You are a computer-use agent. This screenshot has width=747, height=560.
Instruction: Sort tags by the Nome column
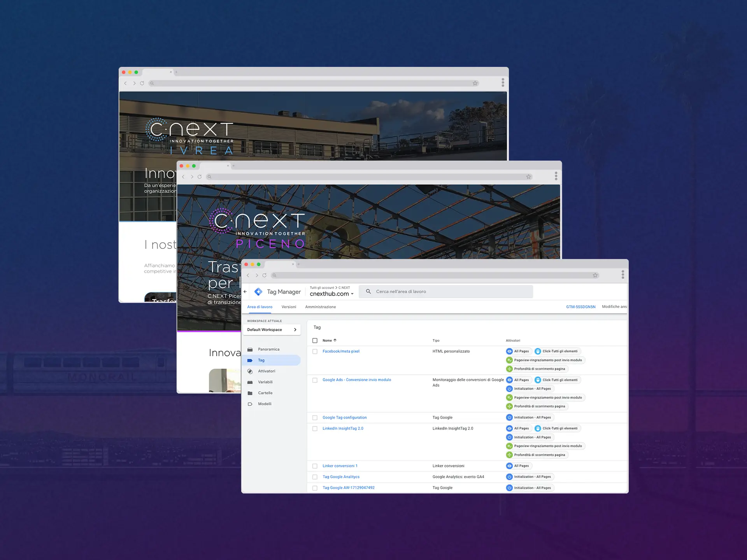[x=330, y=341]
